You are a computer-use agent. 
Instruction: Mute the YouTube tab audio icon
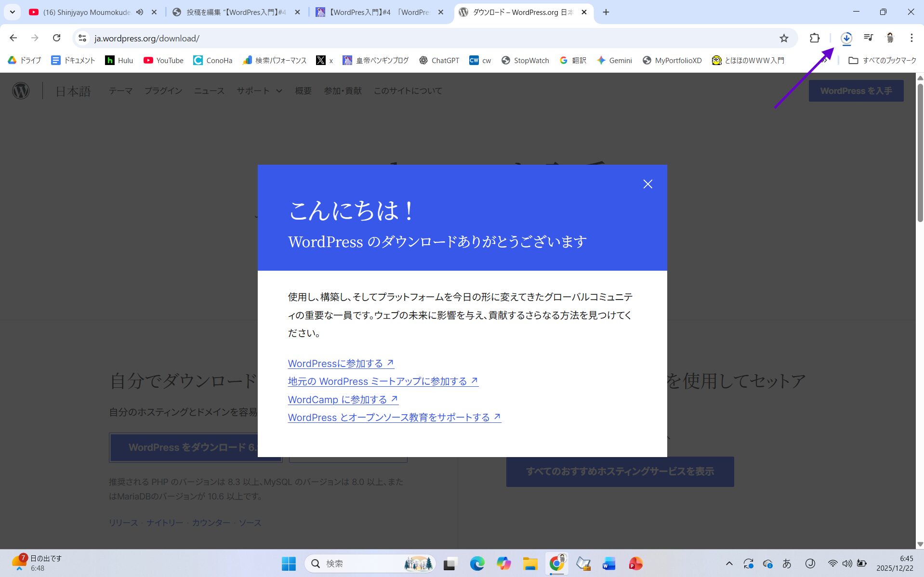[x=140, y=12]
